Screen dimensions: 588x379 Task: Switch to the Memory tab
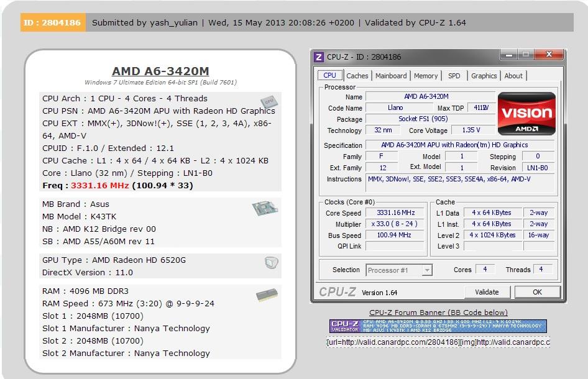tap(426, 75)
